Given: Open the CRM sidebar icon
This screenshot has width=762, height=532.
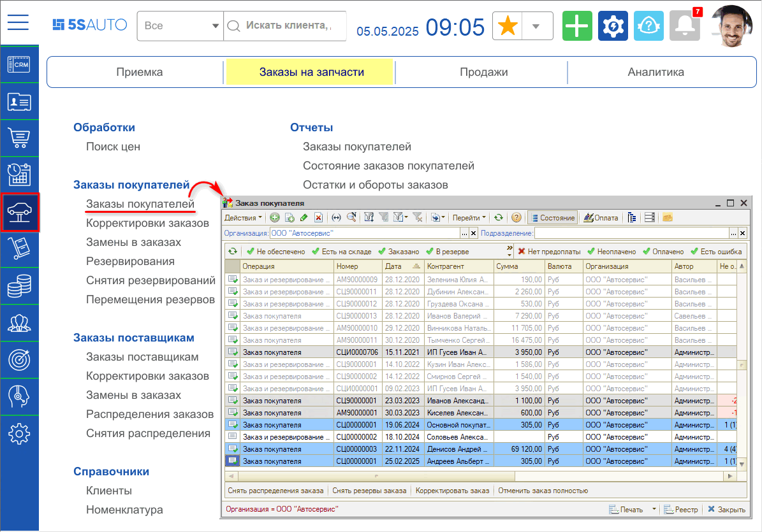Looking at the screenshot, I should tap(19, 64).
